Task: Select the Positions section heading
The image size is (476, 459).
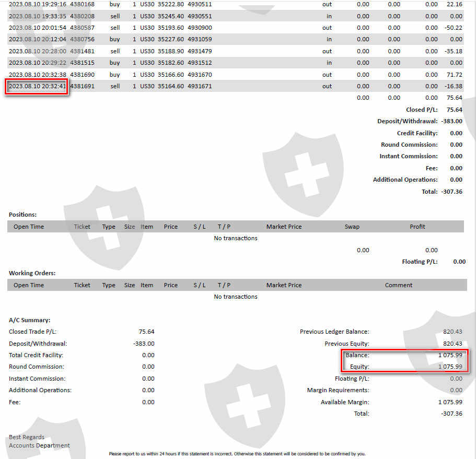Action: coord(23,215)
